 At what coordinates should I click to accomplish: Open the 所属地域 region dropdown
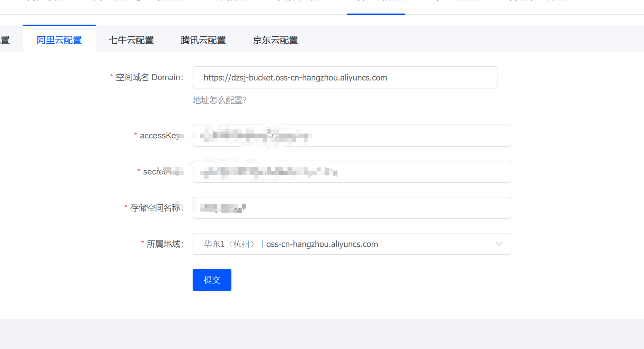(x=352, y=244)
